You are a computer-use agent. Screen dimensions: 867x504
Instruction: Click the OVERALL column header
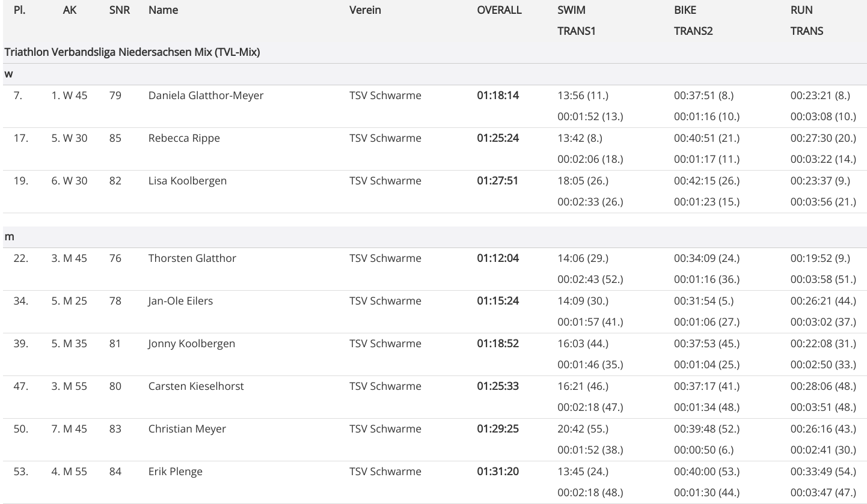(499, 10)
